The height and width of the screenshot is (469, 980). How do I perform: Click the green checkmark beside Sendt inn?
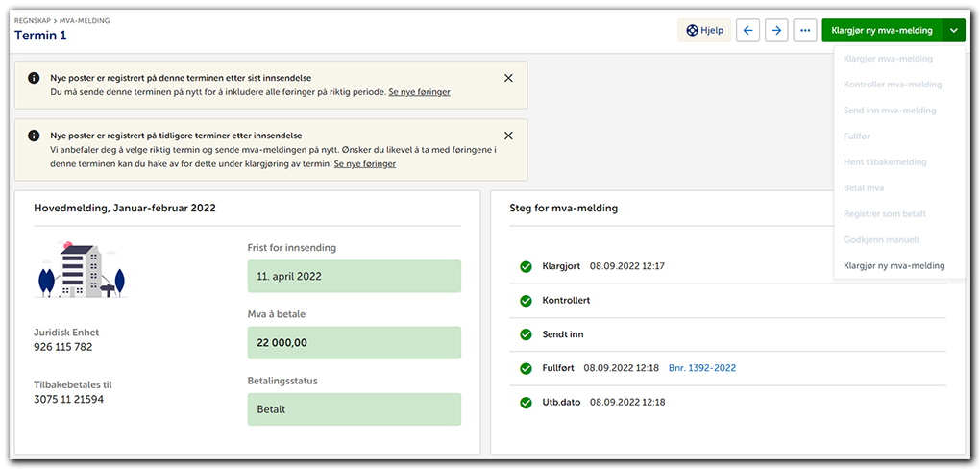(x=526, y=334)
